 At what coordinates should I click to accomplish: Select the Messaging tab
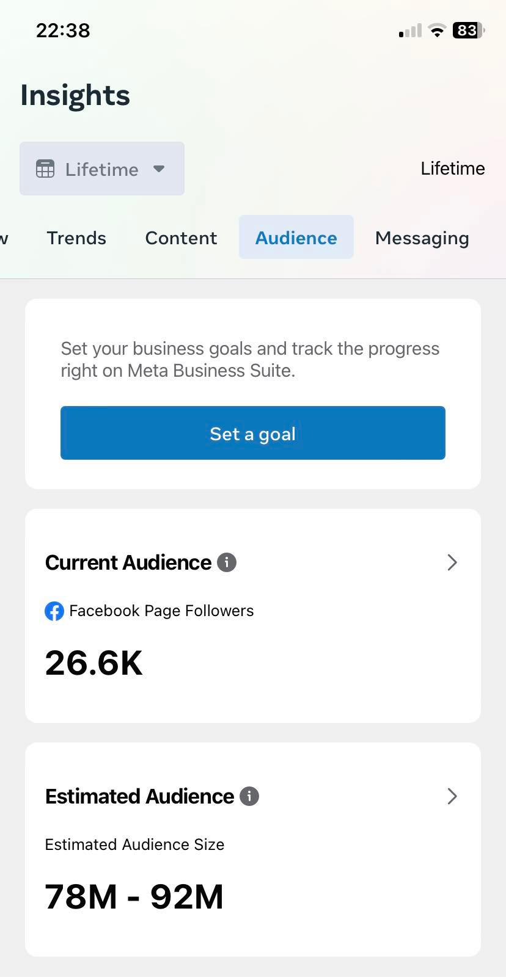click(x=422, y=238)
